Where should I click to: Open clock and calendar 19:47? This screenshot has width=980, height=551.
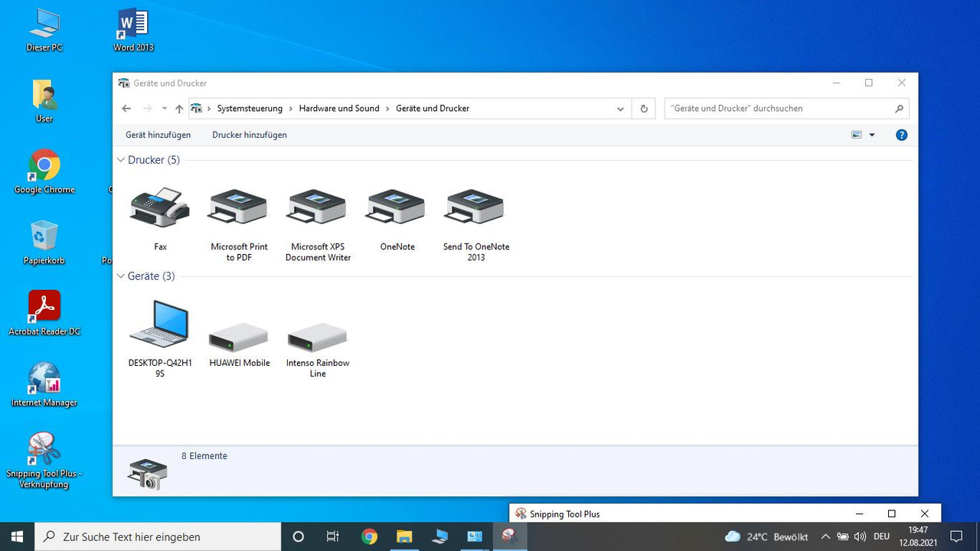coord(917,536)
